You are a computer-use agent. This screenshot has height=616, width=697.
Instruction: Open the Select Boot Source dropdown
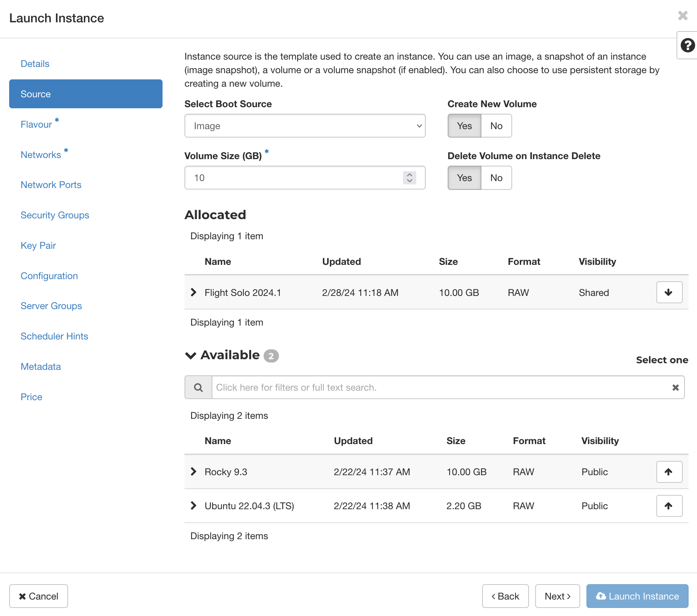(305, 126)
